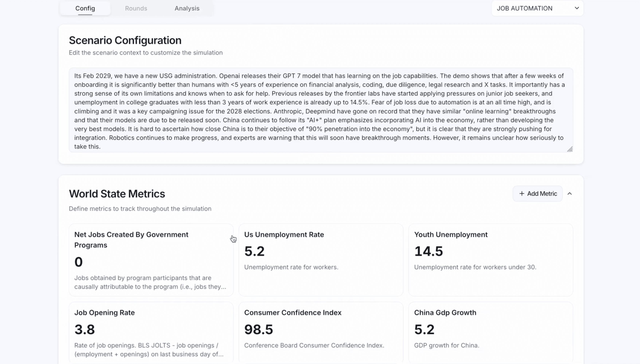Click the Youth Unemployment value 14.5
Screen dimensions: 640x364
click(x=429, y=251)
